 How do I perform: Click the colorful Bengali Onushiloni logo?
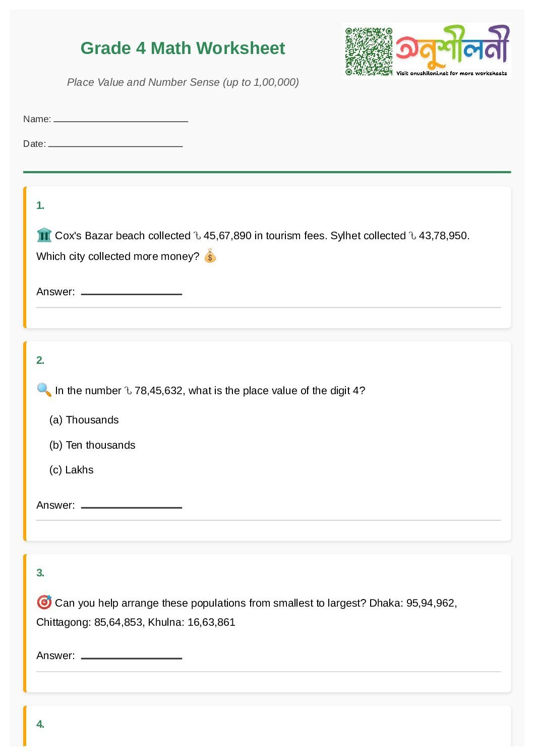[452, 47]
